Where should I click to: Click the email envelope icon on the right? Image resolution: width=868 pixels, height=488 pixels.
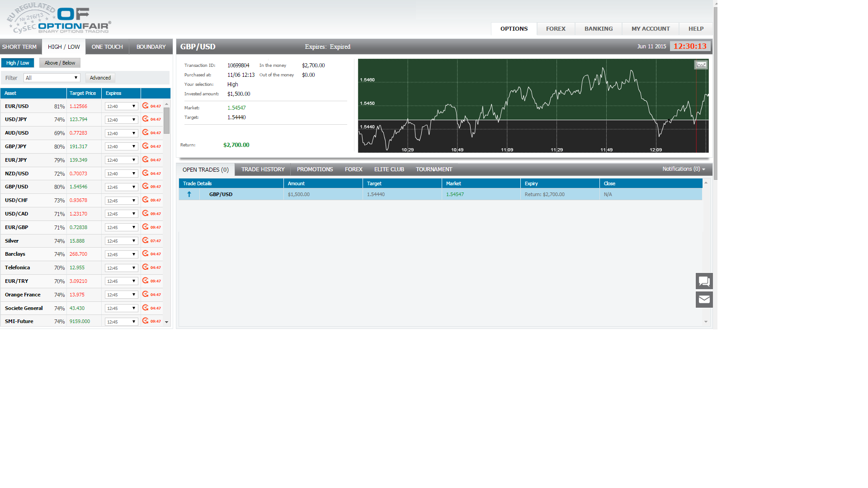point(704,299)
